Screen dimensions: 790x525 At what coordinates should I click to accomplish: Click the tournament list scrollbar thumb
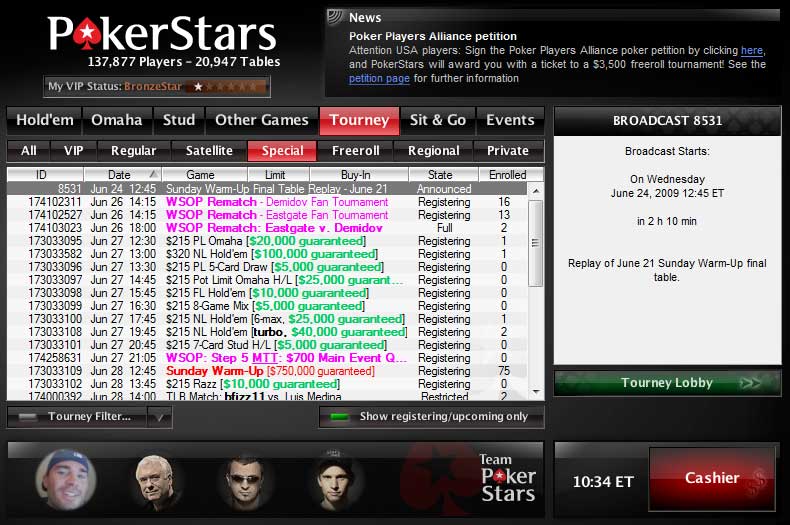(536, 243)
